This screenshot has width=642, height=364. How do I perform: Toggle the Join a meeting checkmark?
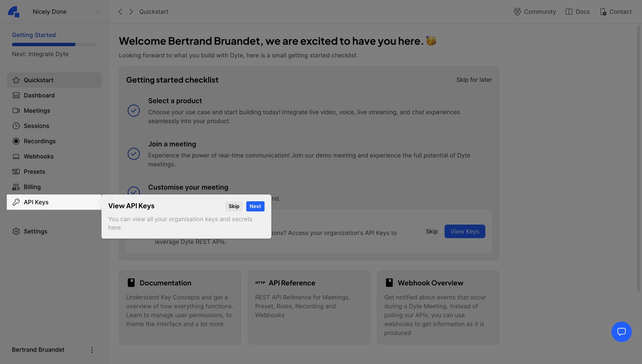click(134, 154)
